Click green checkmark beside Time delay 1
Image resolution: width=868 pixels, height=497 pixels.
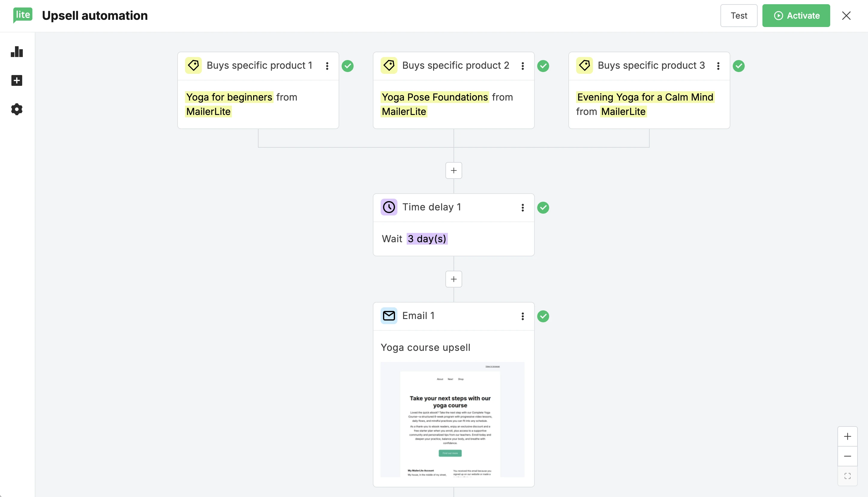(x=543, y=208)
